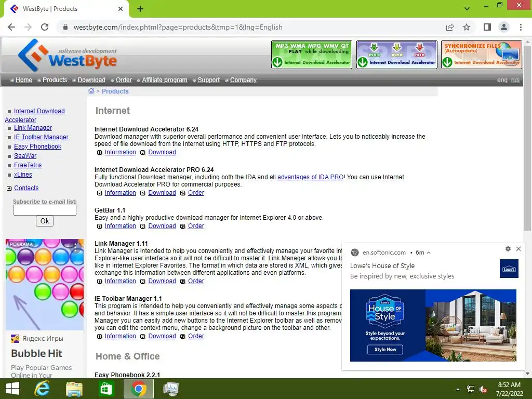Click Chrome icon in taskbar
The width and height of the screenshot is (532, 399).
click(x=138, y=389)
